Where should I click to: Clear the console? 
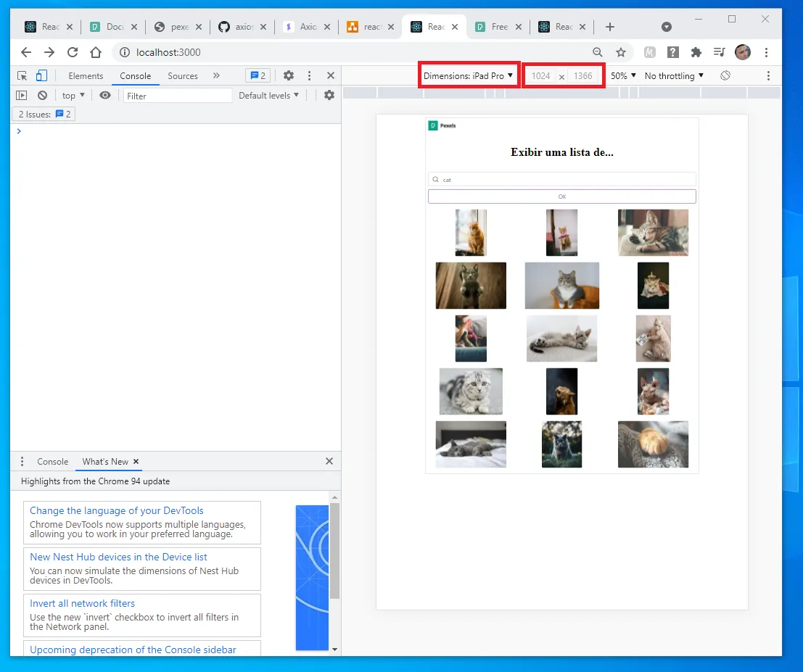tap(43, 95)
